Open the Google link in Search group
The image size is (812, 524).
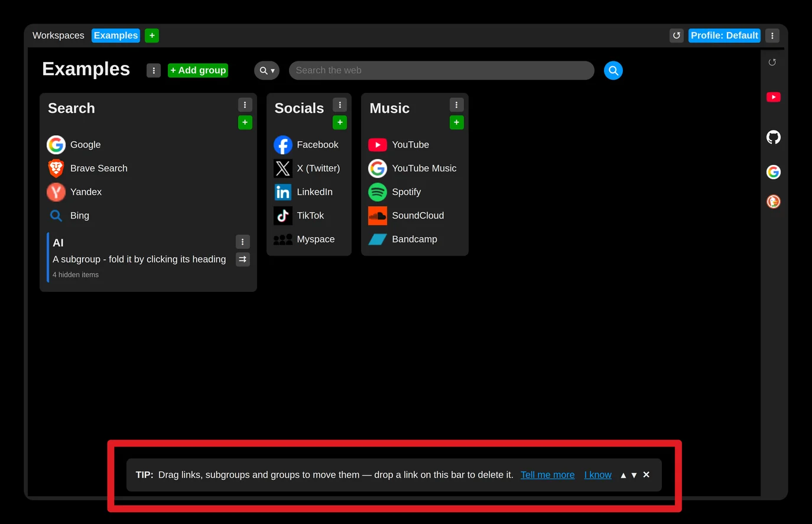pyautogui.click(x=74, y=145)
